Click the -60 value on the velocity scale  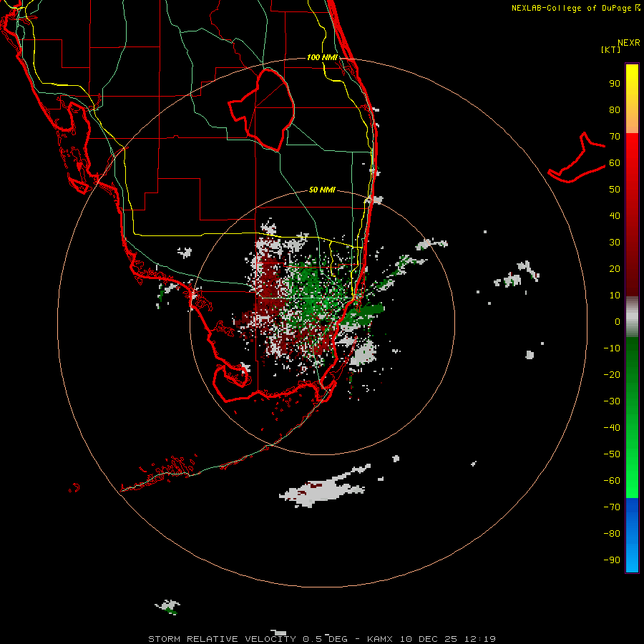click(x=612, y=481)
